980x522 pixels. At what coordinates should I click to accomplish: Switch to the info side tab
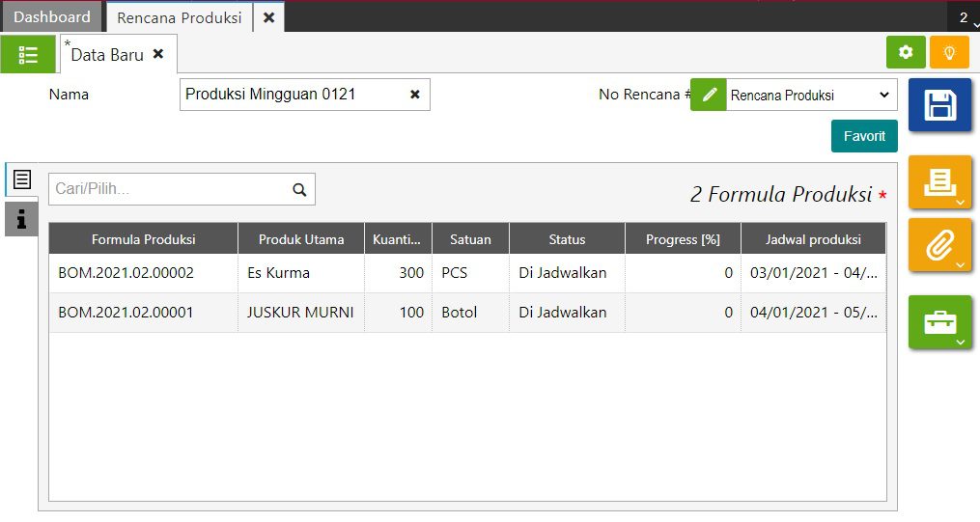(21, 219)
